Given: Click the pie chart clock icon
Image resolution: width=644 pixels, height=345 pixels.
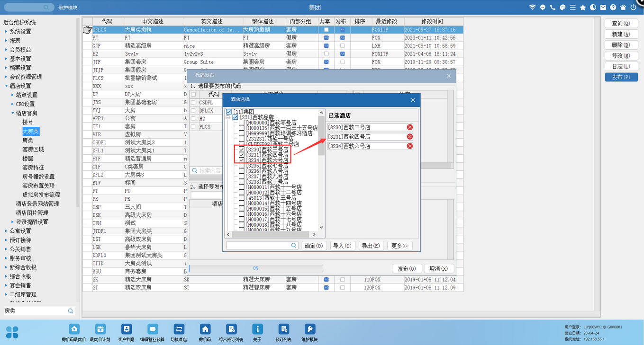Looking at the screenshot, I should pyautogui.click(x=593, y=8).
